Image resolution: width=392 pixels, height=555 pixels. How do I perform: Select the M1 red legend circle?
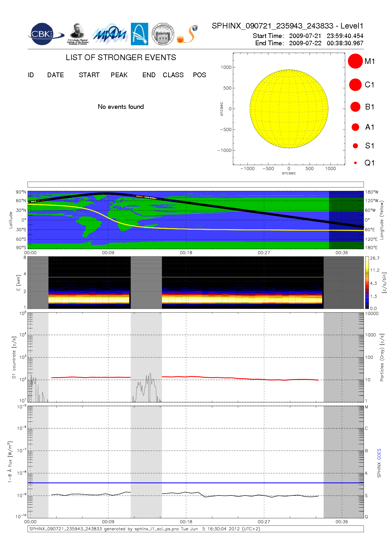tap(355, 61)
